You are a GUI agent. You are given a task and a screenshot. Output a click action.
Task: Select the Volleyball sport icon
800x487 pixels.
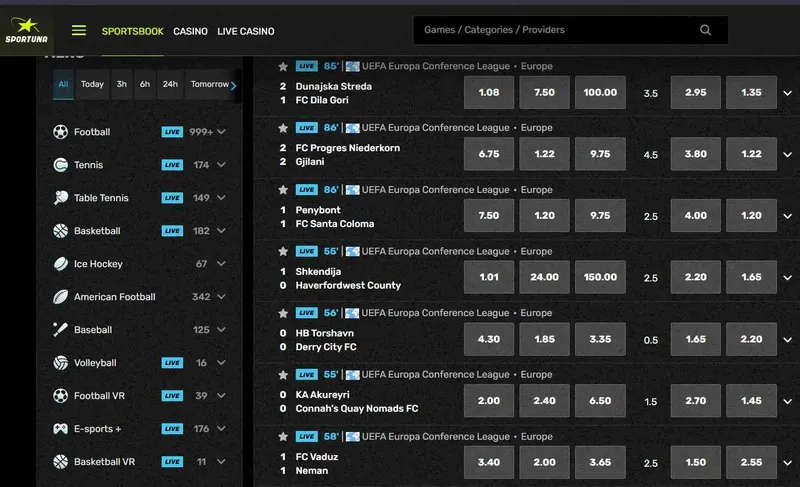60,363
